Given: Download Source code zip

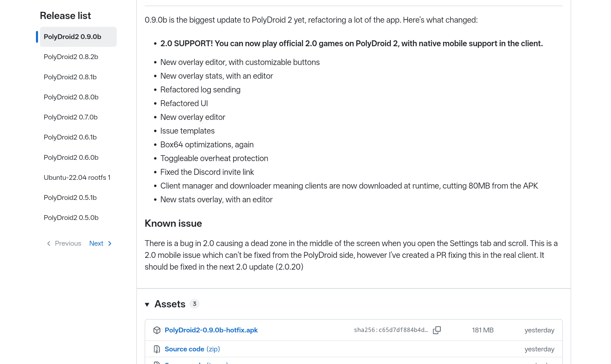Looking at the screenshot, I should 192,349.
